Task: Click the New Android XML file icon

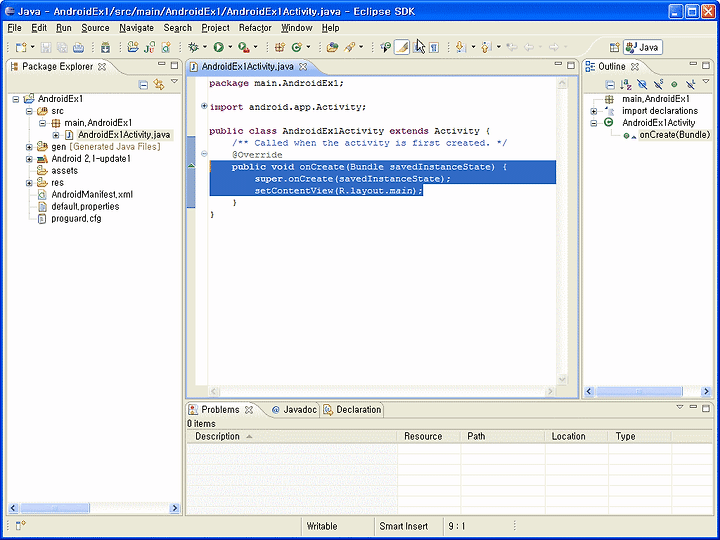Action: 166,47
